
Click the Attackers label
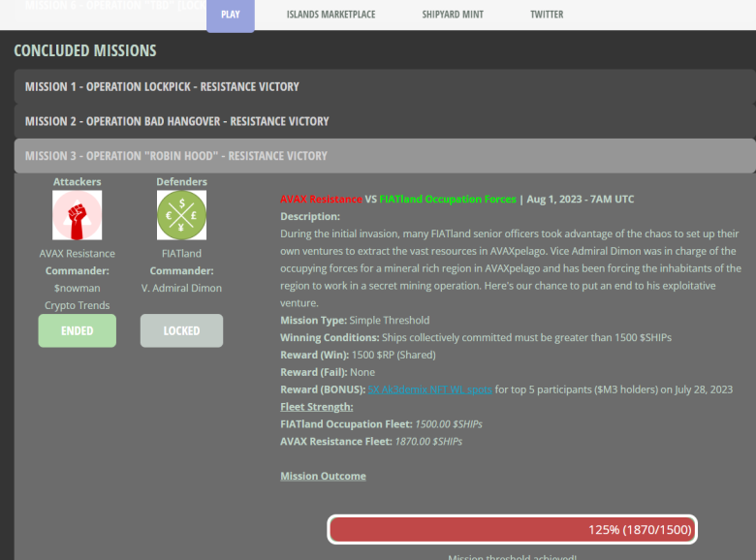coord(78,182)
